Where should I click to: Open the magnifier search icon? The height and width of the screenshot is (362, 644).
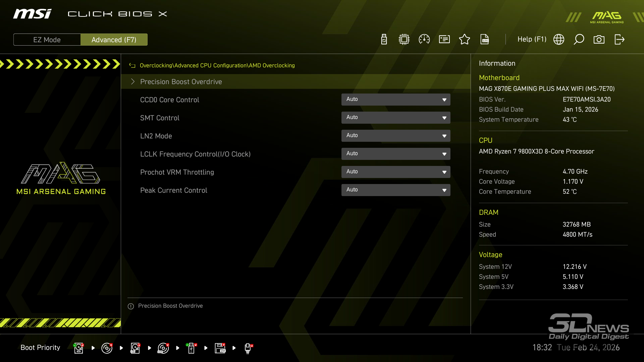(x=579, y=40)
